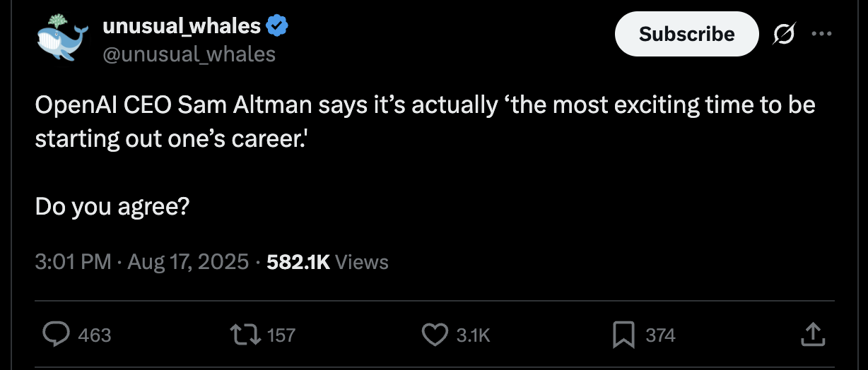868x370 pixels.
Task: Click the 374 bookmarks count
Action: pos(660,335)
